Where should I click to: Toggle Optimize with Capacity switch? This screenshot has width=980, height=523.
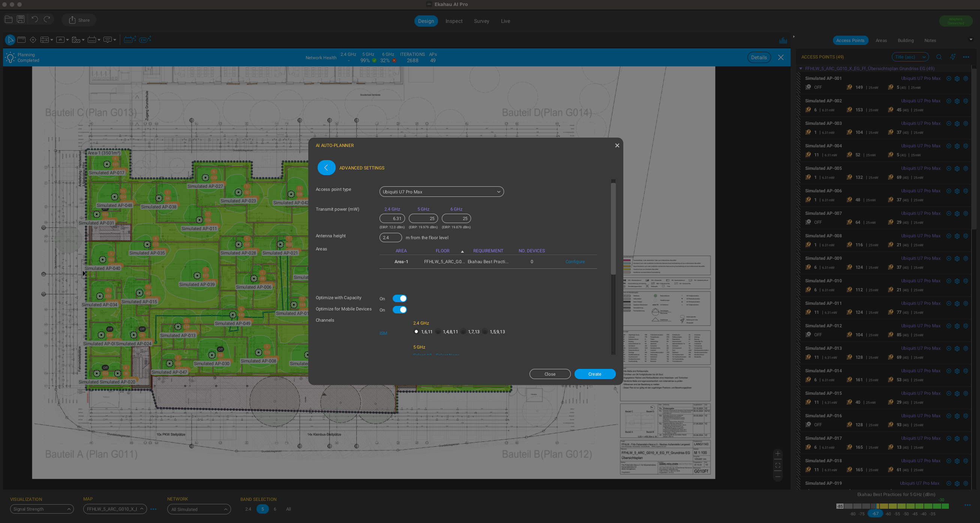point(399,298)
